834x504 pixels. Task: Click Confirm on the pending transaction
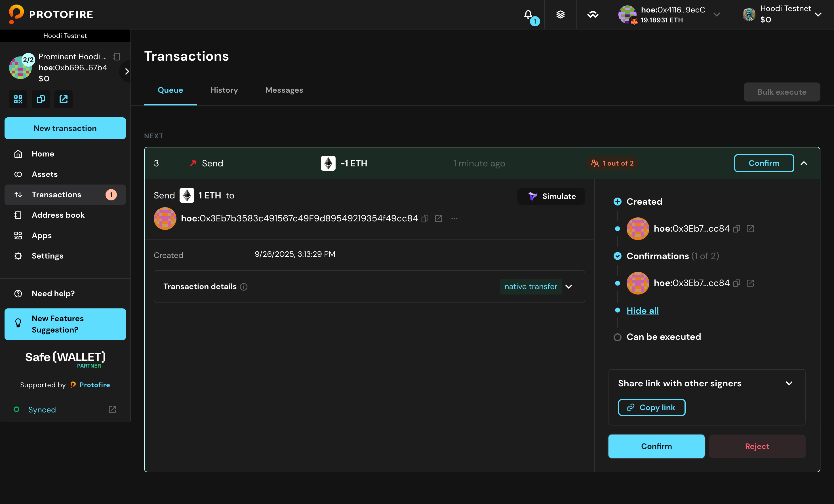point(764,163)
